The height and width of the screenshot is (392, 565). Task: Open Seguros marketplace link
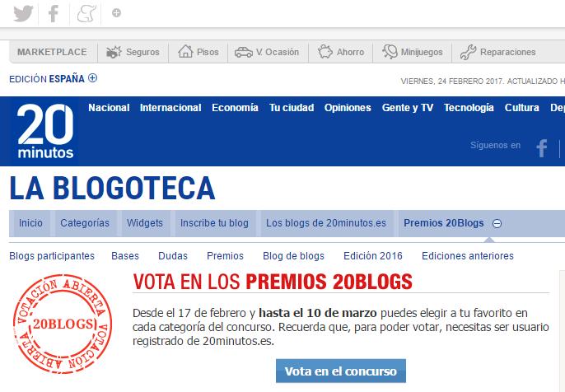pyautogui.click(x=133, y=53)
